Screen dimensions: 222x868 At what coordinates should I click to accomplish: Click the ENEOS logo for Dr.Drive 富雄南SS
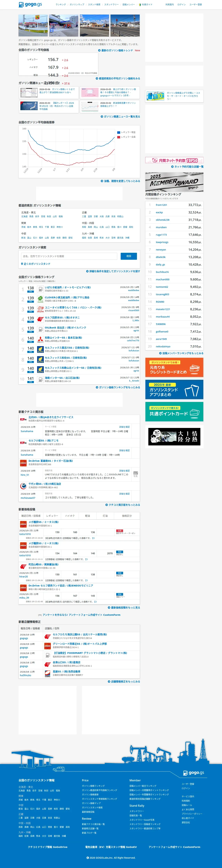point(23,463)
